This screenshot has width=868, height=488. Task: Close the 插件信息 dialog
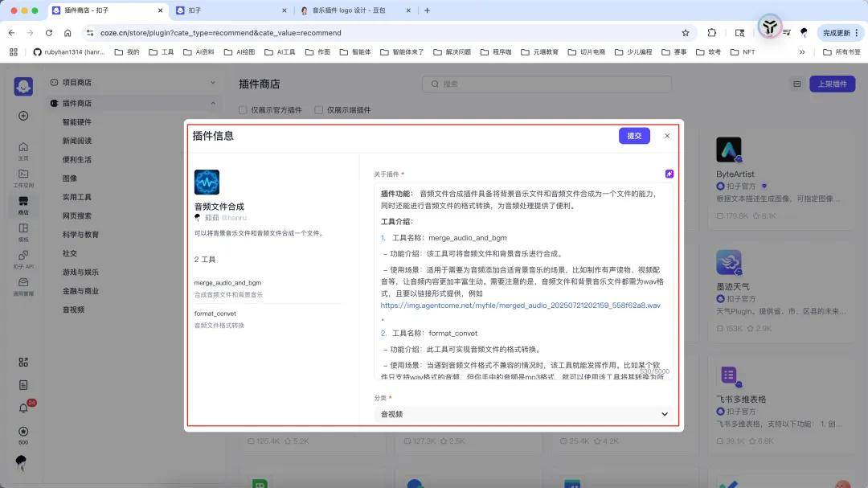click(x=667, y=136)
